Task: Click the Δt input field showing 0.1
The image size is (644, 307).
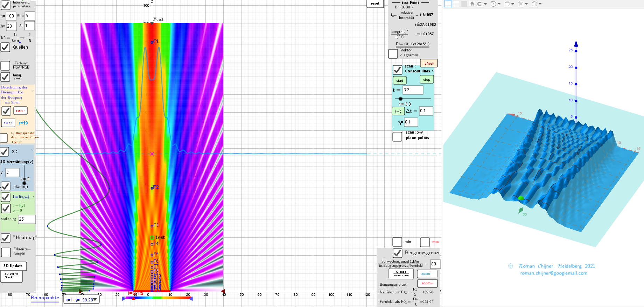Action: (426, 111)
